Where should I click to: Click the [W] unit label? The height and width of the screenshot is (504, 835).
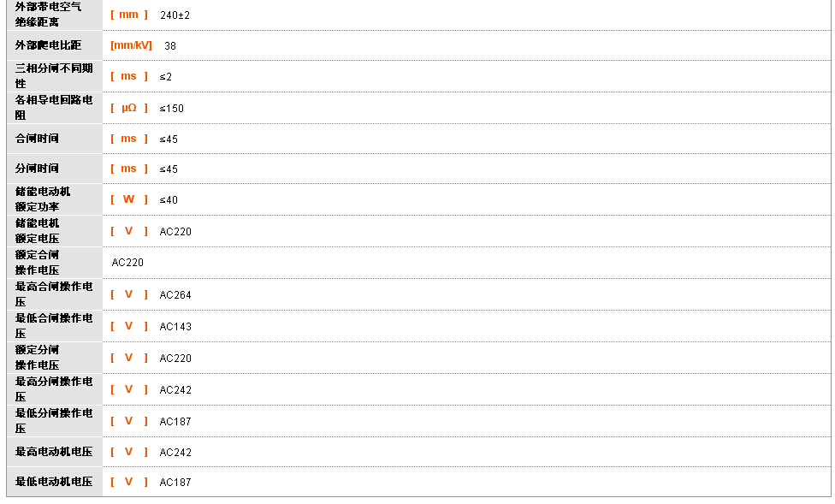click(129, 199)
